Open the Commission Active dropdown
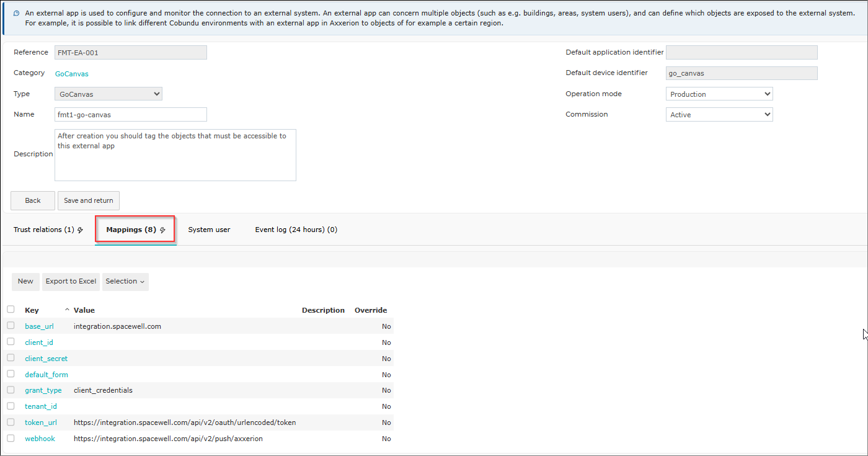The width and height of the screenshot is (868, 456). (x=719, y=114)
